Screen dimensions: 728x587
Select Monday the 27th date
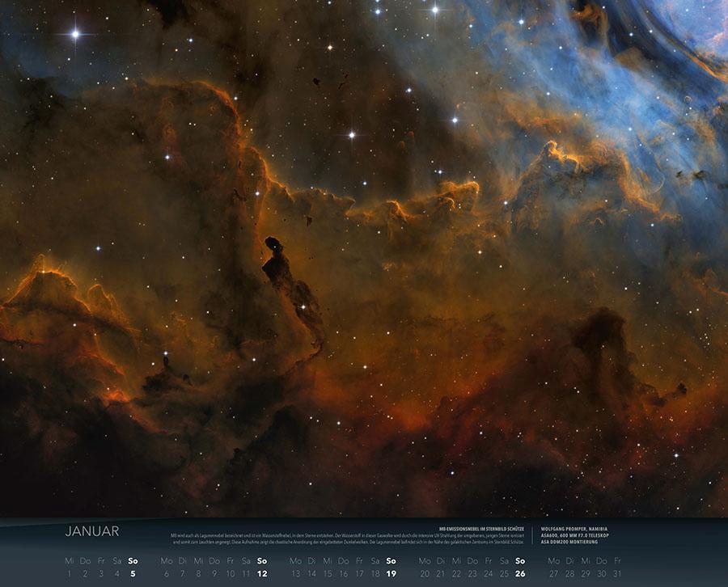click(x=553, y=573)
